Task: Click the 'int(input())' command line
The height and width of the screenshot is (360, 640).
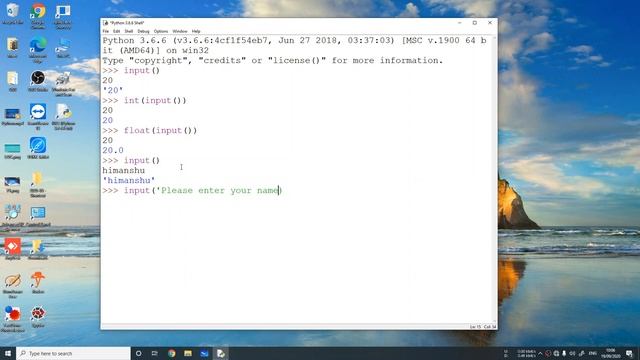Action: (155, 100)
